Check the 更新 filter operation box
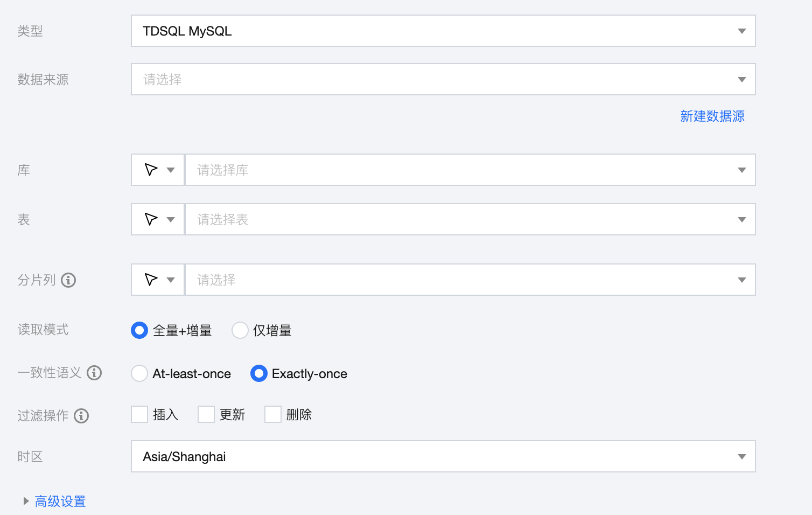Screen dimensions: 812x515 click(x=206, y=414)
